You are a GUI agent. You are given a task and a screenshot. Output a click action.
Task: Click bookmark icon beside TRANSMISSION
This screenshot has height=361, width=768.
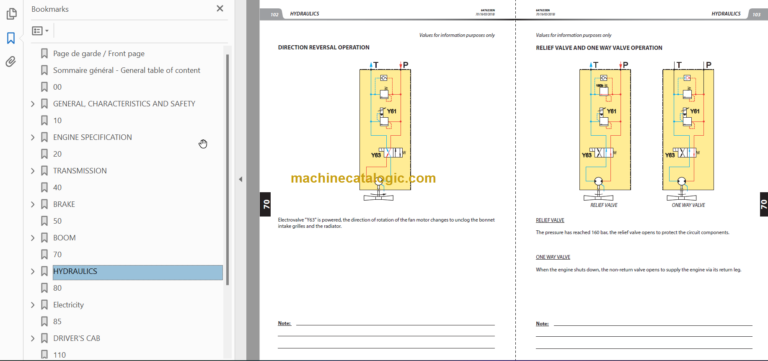coord(45,170)
